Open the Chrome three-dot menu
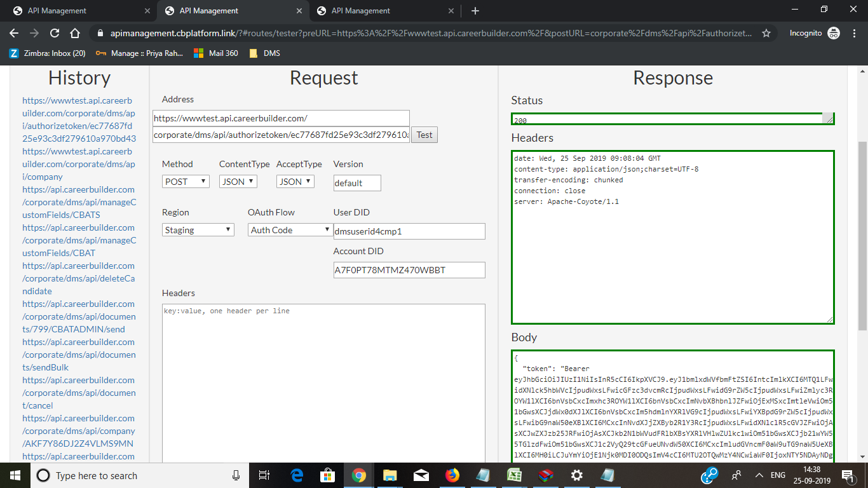The width and height of the screenshot is (868, 488). (855, 33)
